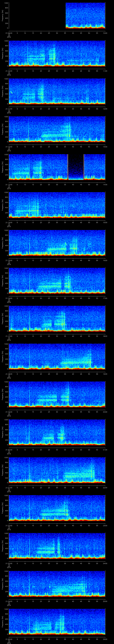Screen dimensions: 114x644
Task: Open the spectrogram panel starting at 21:14:00
Action: pyautogui.click(x=57, y=205)
